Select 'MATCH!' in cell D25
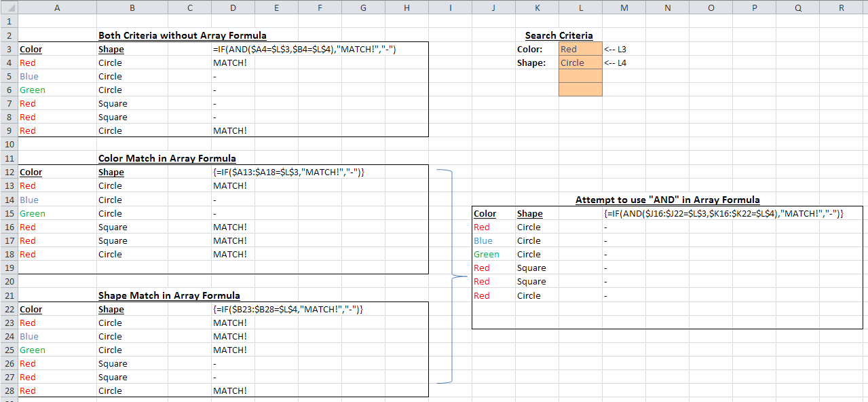This screenshot has height=402, width=868. click(x=230, y=350)
